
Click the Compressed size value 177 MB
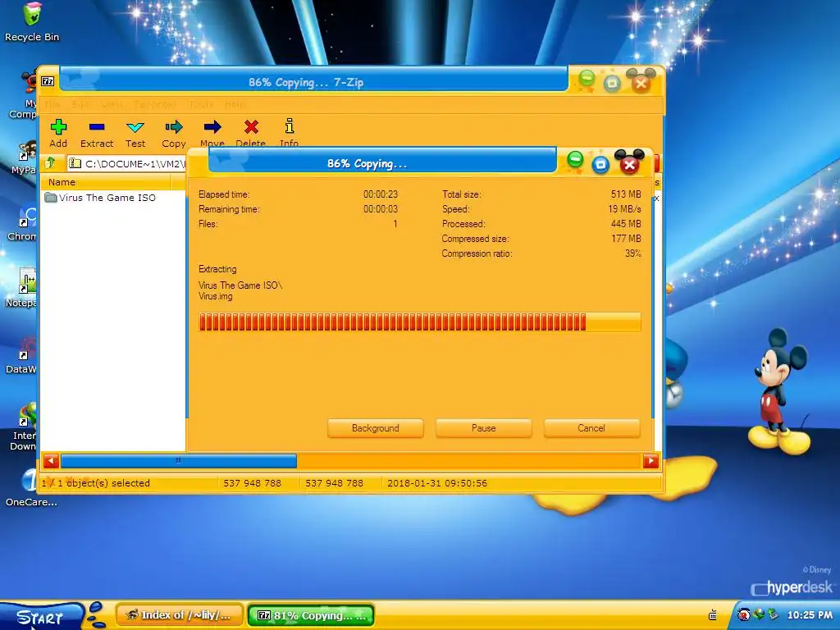click(x=626, y=239)
